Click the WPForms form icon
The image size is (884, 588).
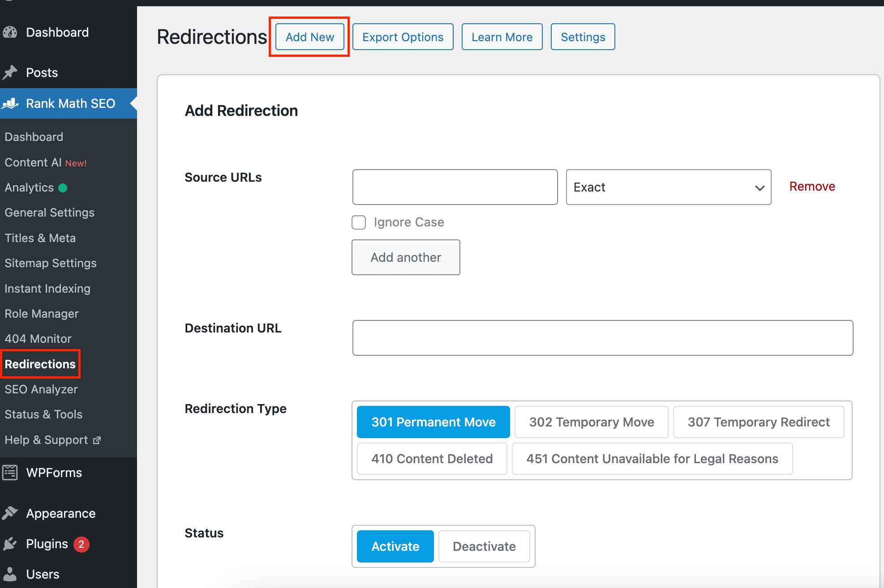point(10,473)
